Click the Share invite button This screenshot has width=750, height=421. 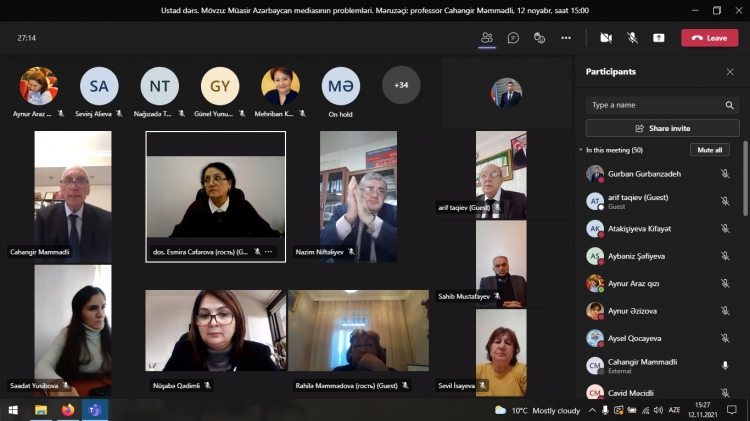pos(662,128)
